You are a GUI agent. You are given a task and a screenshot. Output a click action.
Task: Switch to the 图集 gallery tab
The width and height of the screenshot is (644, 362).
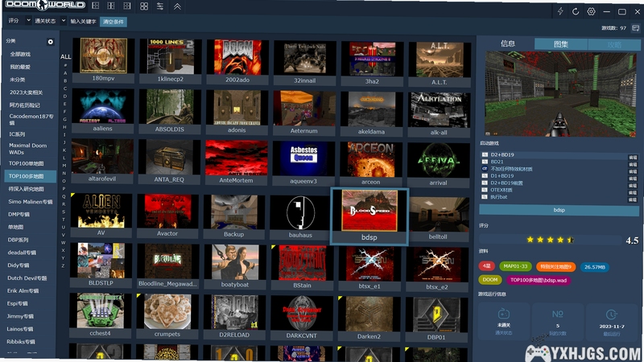[561, 44]
